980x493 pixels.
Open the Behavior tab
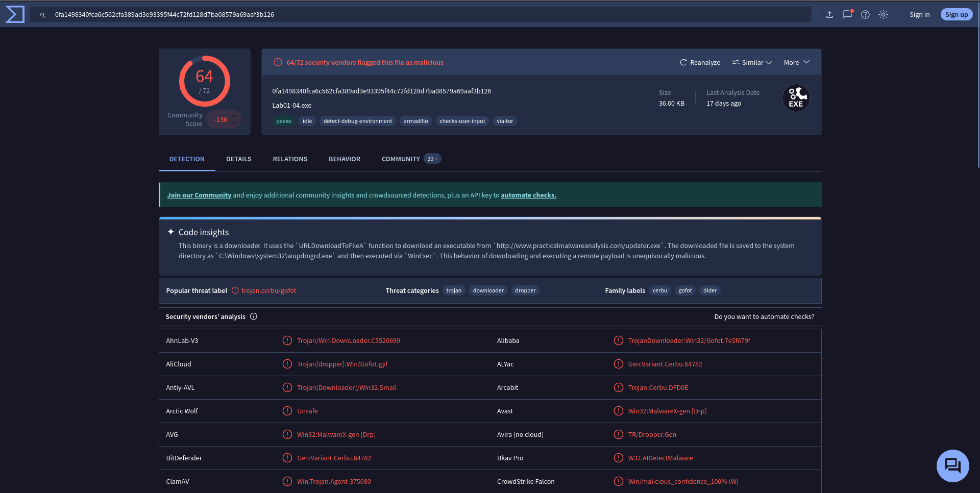(x=344, y=159)
